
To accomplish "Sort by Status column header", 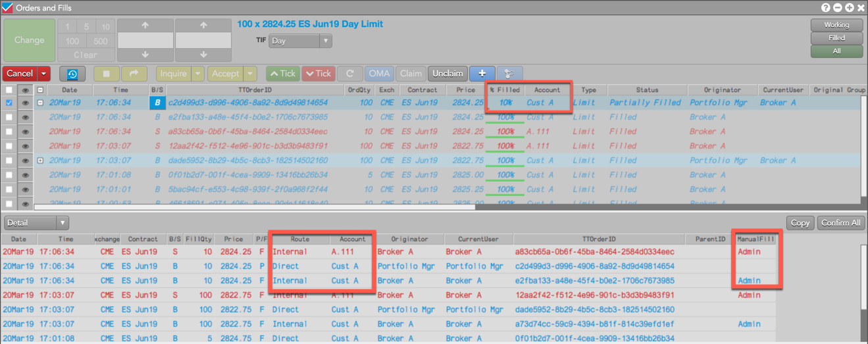I will (647, 90).
